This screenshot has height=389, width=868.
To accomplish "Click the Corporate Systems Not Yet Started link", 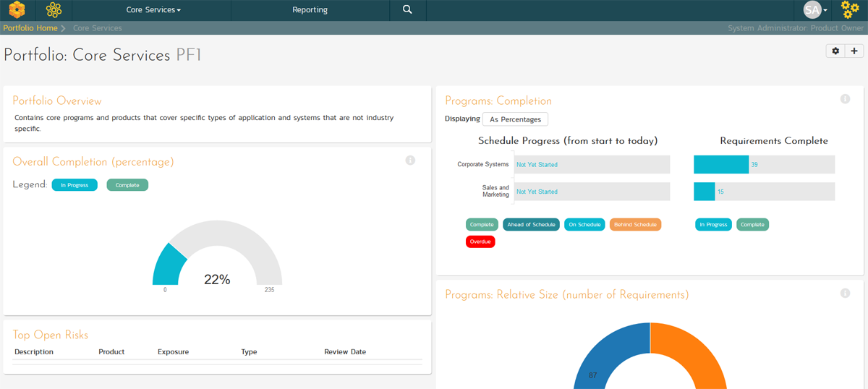I will [537, 165].
